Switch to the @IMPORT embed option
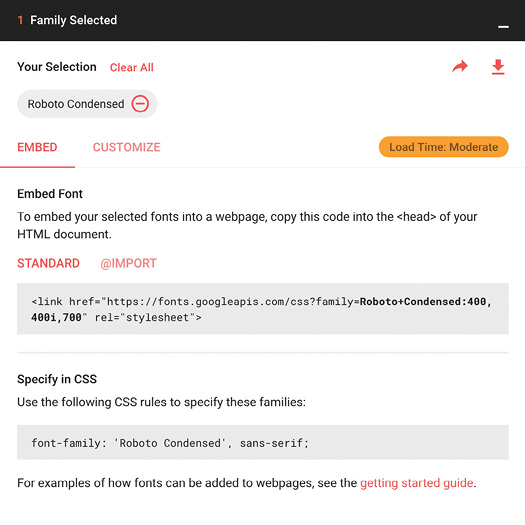525x525 pixels. [128, 263]
